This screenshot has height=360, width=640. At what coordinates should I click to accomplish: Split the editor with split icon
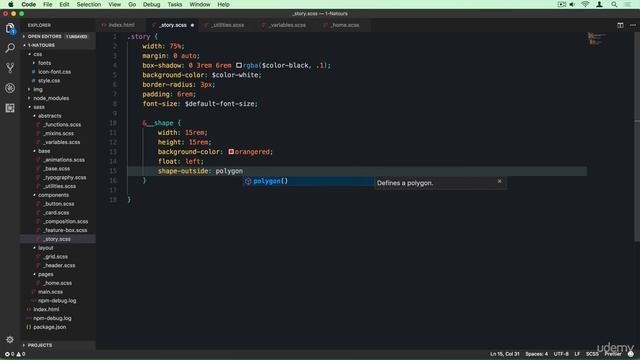click(x=620, y=25)
